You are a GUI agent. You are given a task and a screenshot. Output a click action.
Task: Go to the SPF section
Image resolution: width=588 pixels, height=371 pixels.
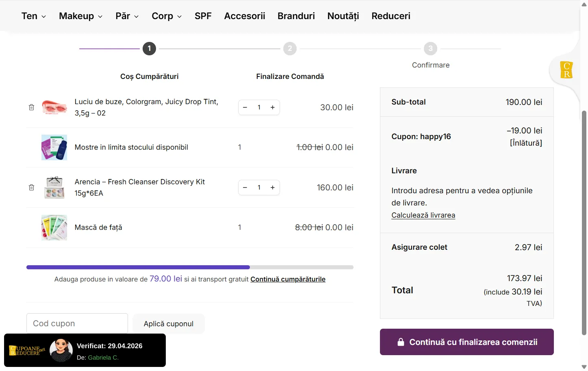coord(203,16)
